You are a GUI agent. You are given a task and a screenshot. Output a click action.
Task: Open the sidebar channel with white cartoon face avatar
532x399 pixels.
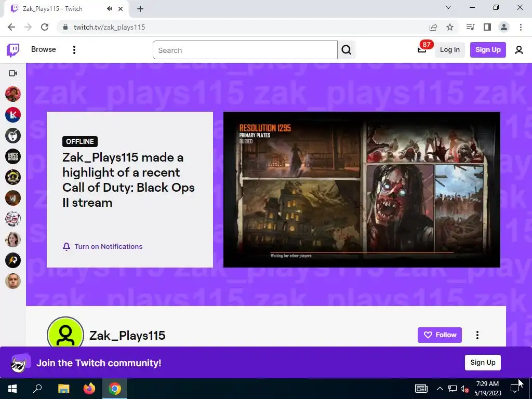tap(13, 219)
